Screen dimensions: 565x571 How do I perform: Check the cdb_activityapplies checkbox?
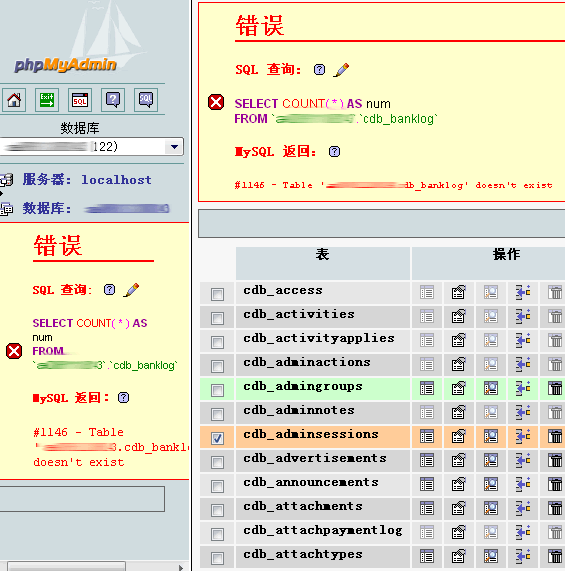(217, 342)
